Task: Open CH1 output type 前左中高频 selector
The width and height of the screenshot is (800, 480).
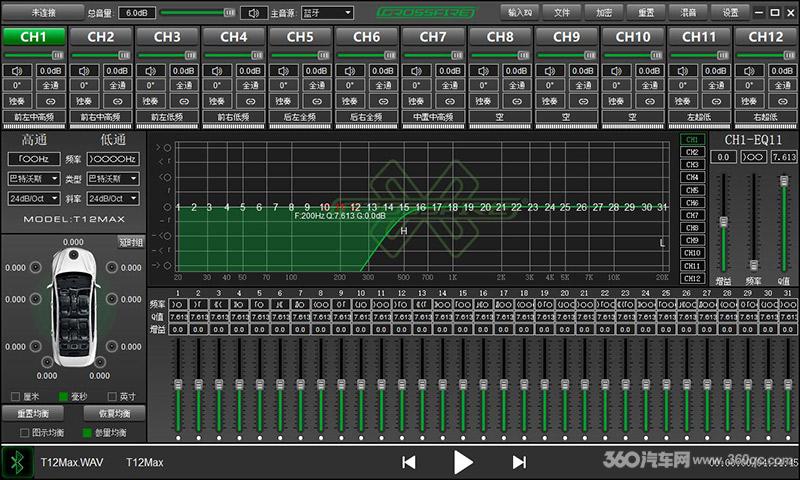Action: click(x=34, y=117)
